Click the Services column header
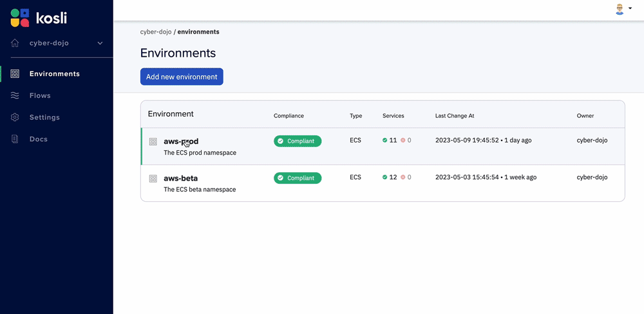Viewport: 644px width, 314px height. coord(393,116)
